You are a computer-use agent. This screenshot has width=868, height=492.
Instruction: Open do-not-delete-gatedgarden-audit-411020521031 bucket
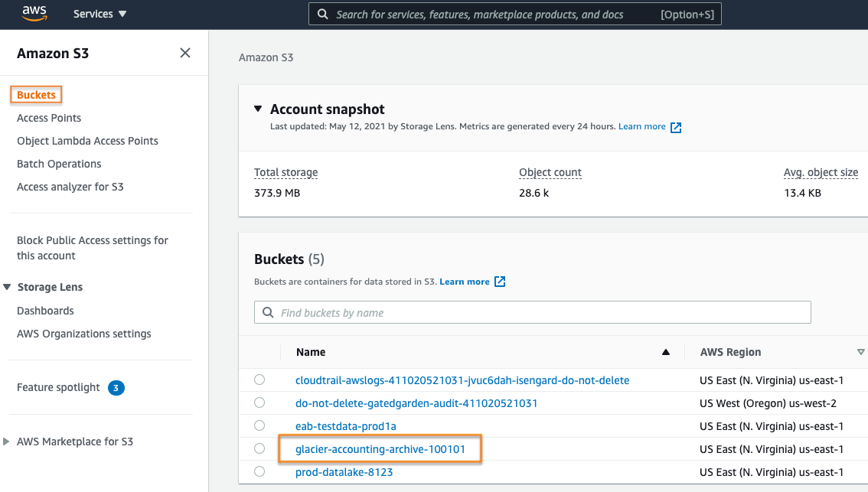click(416, 403)
